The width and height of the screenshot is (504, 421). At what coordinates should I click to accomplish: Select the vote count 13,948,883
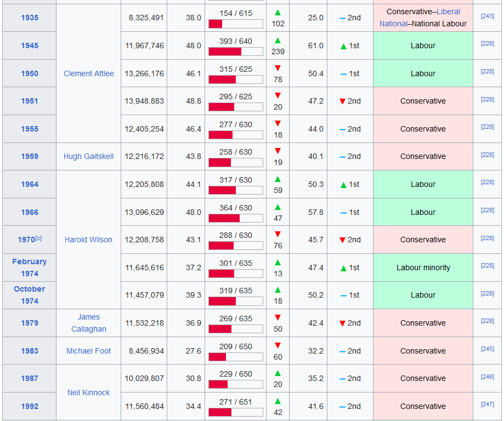click(144, 101)
